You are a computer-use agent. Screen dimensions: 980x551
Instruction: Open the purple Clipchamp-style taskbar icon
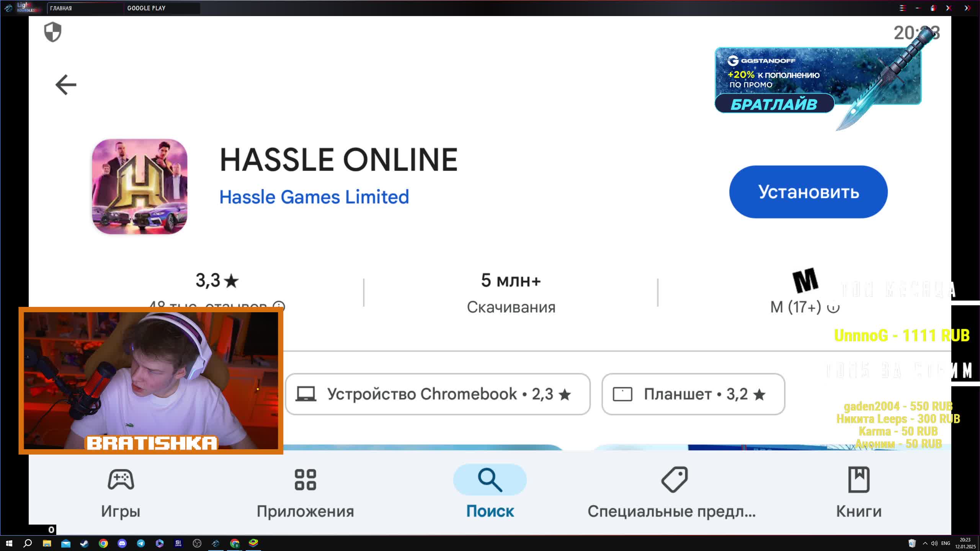point(160,543)
